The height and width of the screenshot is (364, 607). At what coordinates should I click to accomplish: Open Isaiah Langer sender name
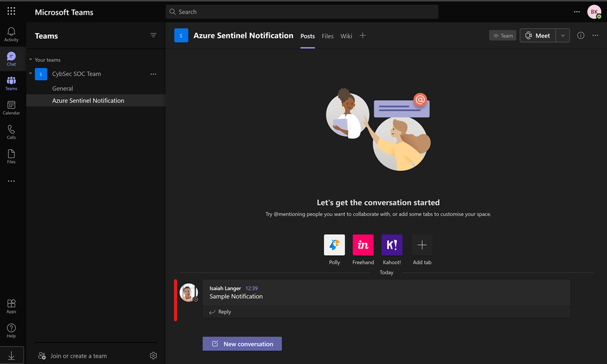pyautogui.click(x=225, y=288)
